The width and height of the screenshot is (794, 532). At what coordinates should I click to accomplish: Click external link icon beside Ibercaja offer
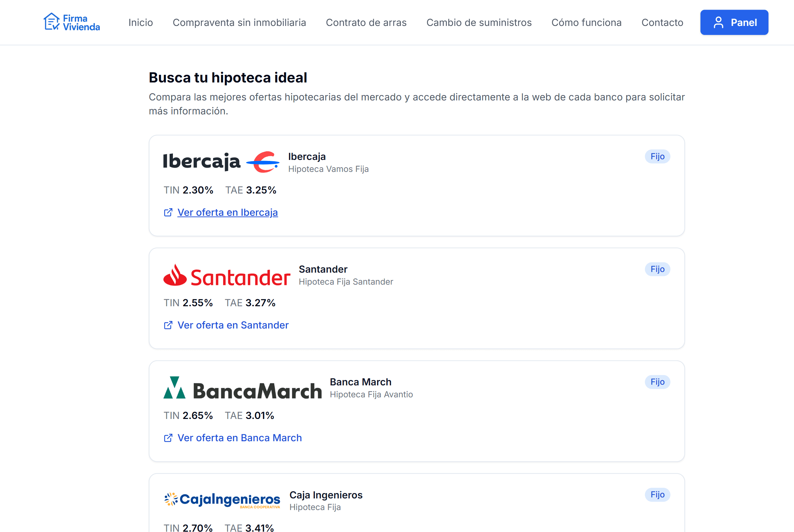click(168, 212)
